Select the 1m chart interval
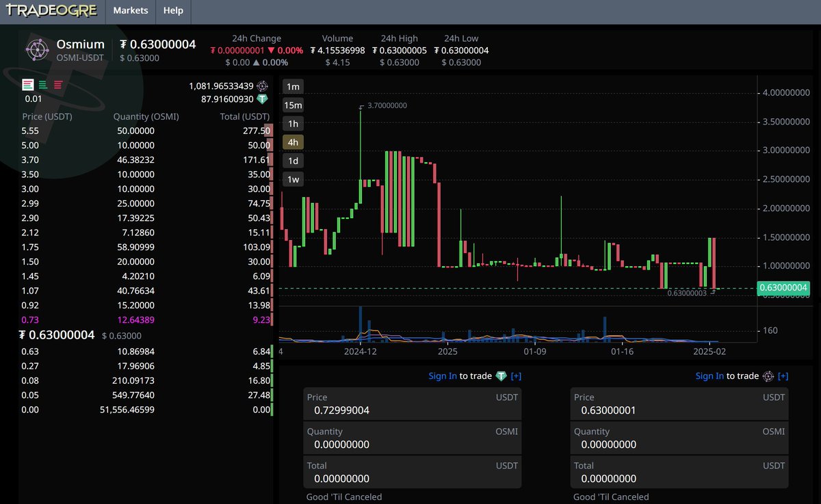This screenshot has height=504, width=821. tap(294, 86)
